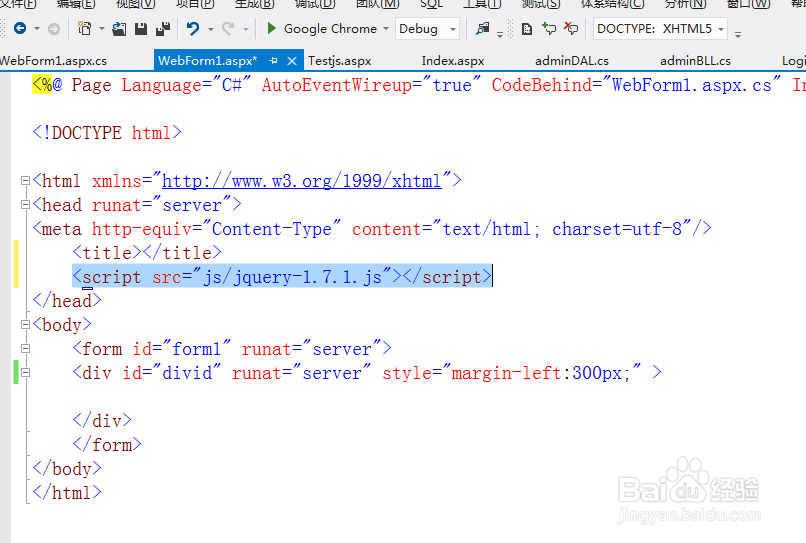Switch to the adminBLL.cs tab
Image resolution: width=806 pixels, height=543 pixels.
click(x=695, y=61)
